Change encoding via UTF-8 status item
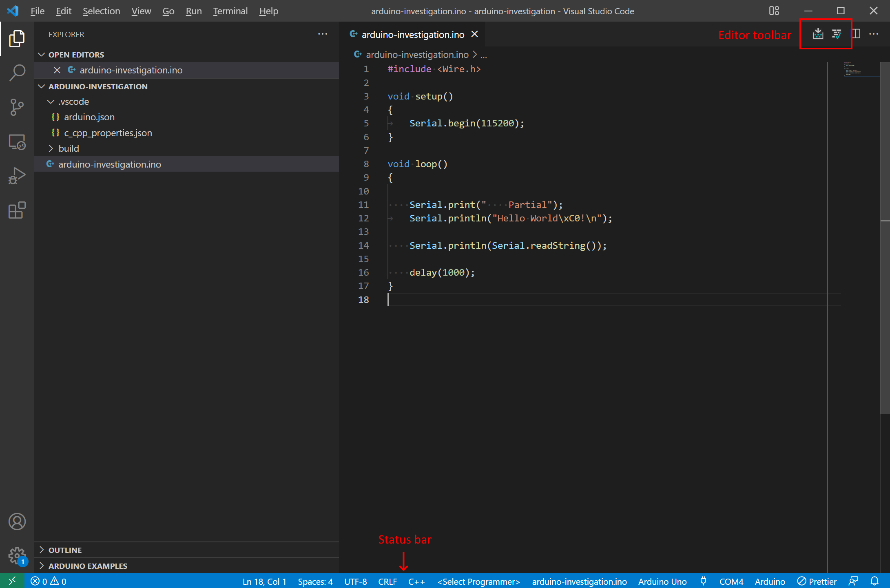Viewport: 890px width, 588px height. coord(356,581)
